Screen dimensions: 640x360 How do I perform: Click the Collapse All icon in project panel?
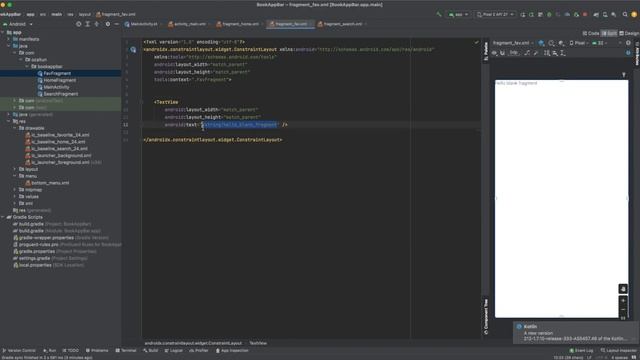(x=97, y=24)
